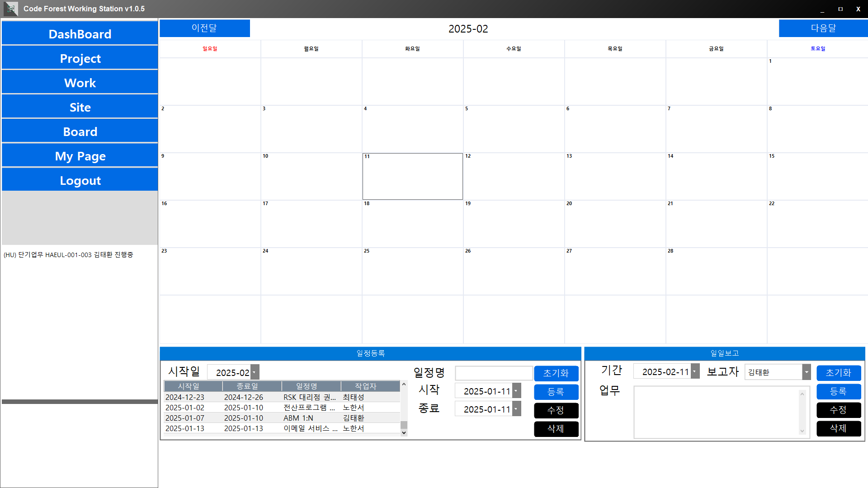This screenshot has width=868, height=488.
Task: Open the 기간 date 2025-02-11 dropdown
Action: 694,371
